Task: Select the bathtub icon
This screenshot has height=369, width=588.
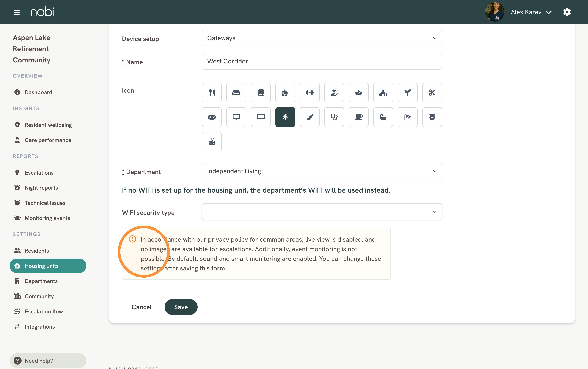Action: 383,117
